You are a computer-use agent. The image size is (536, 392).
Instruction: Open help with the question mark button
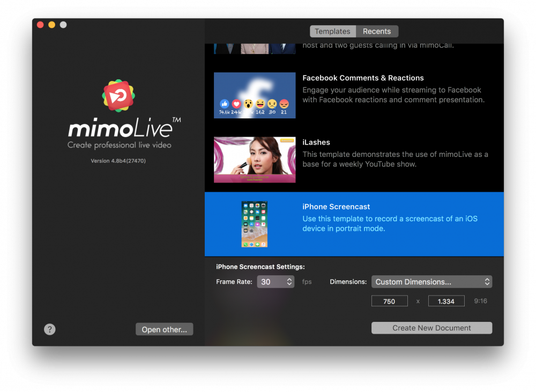[49, 329]
